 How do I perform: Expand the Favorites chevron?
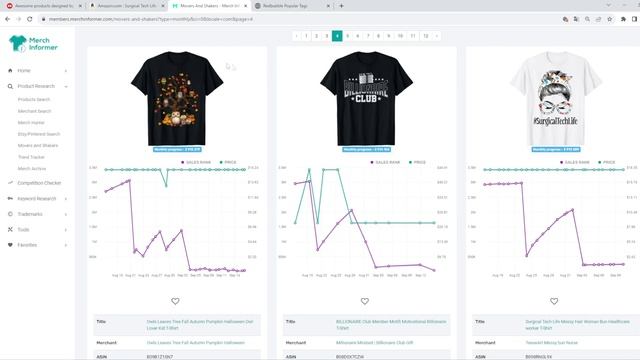[x=66, y=245]
